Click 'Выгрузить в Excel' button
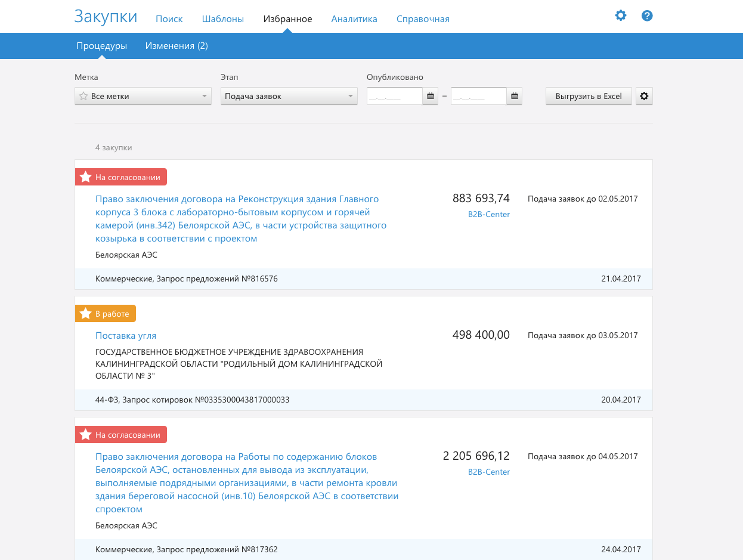The image size is (743, 560). point(589,96)
